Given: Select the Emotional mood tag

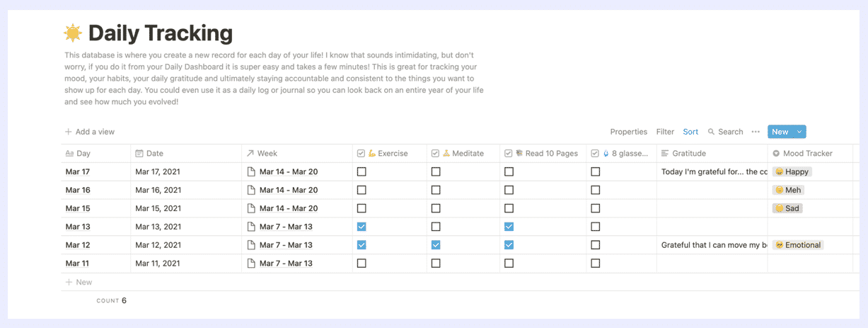Looking at the screenshot, I should click(798, 245).
